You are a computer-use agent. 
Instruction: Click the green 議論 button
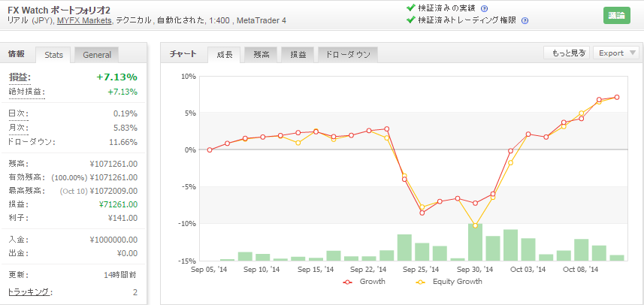(x=616, y=15)
